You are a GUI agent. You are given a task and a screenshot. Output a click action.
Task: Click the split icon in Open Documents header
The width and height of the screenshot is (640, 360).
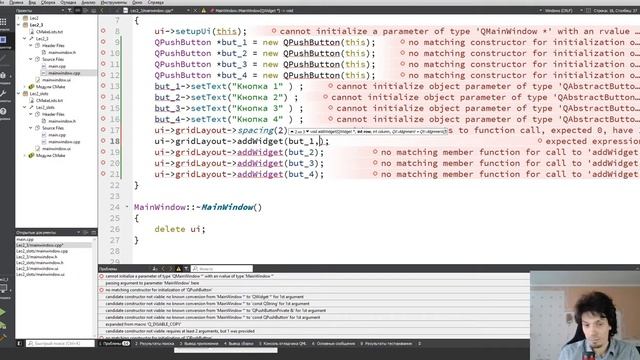(x=86, y=232)
